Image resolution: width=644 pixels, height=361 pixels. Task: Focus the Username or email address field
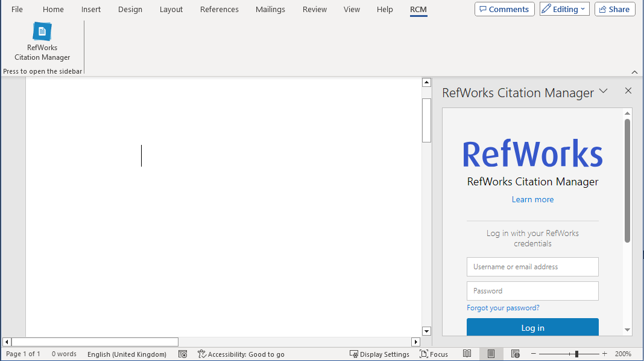click(x=532, y=267)
